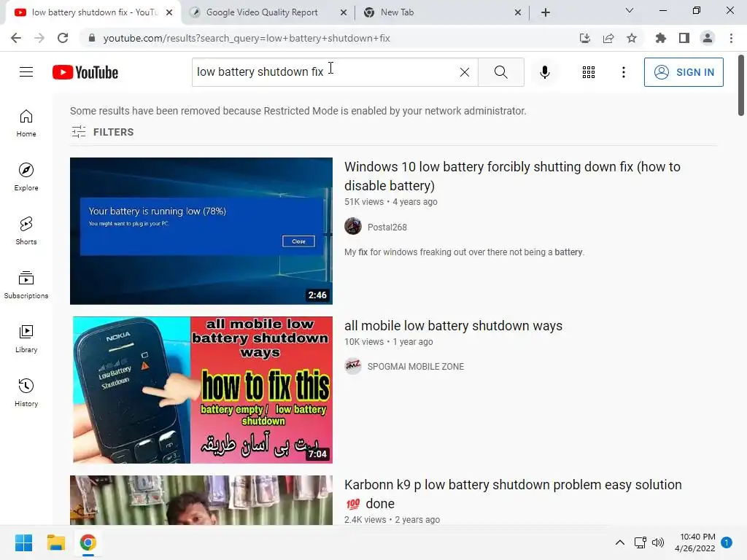Open the network tray icon

pos(640,542)
